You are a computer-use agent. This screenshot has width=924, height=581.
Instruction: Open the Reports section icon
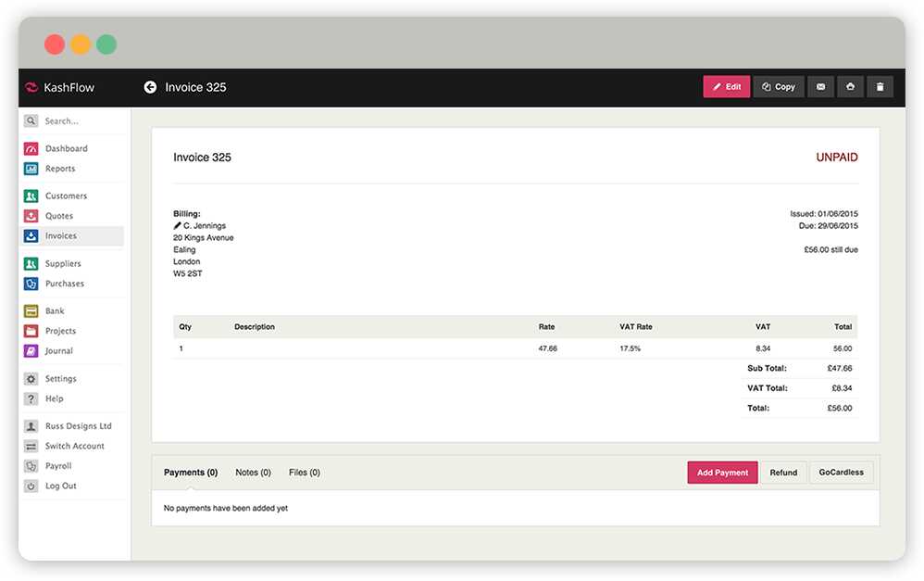point(31,169)
